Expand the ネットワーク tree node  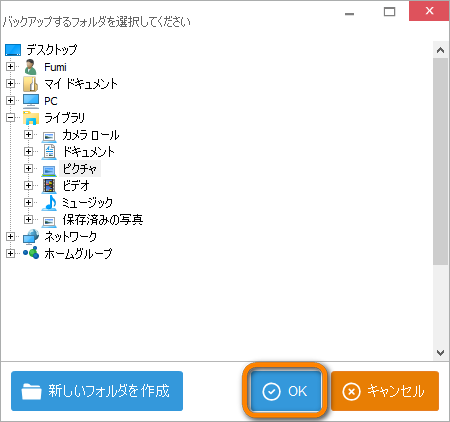(x=10, y=237)
